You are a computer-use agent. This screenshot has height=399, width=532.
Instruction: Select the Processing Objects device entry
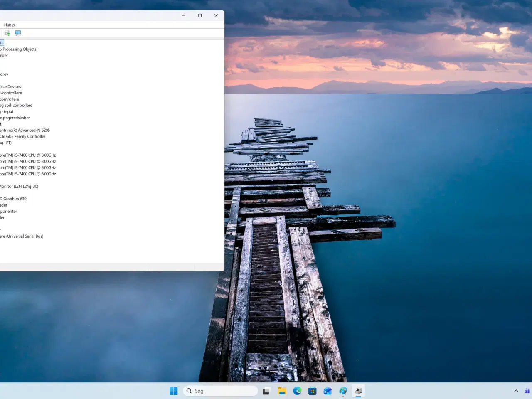point(19,49)
